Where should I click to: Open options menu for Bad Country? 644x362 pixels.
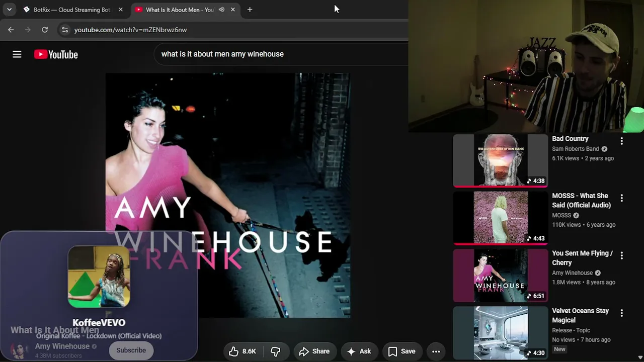tap(622, 141)
